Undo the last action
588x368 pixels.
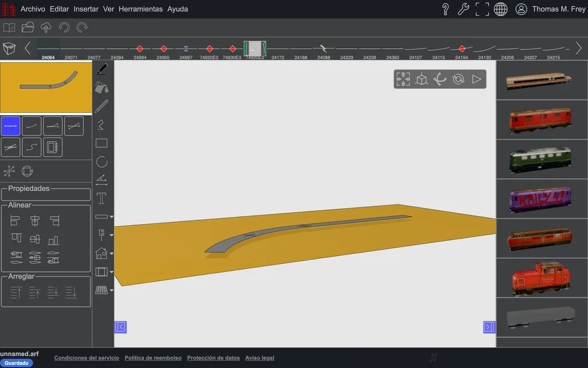click(x=64, y=28)
